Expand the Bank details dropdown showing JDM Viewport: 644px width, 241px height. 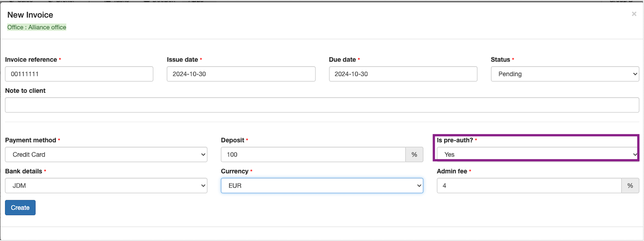click(x=106, y=186)
